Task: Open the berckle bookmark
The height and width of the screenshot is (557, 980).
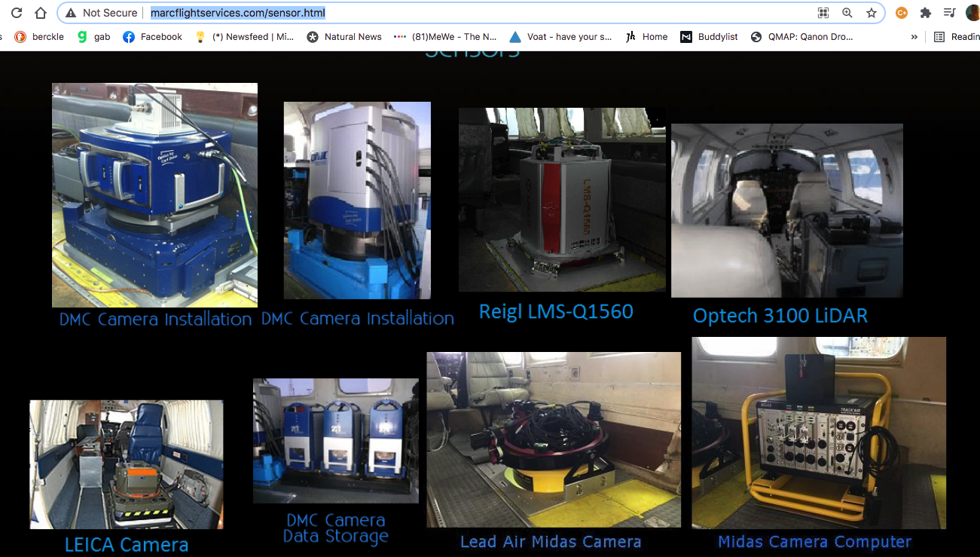Action: 39,37
